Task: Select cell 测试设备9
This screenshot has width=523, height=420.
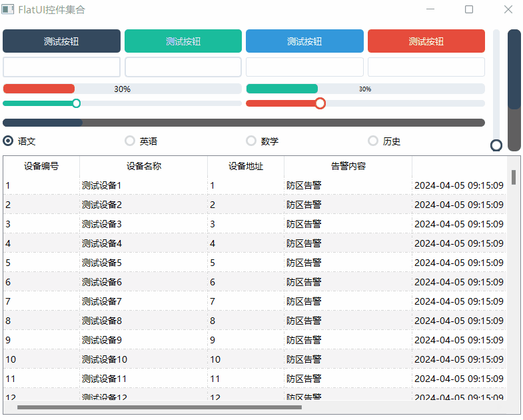Action: tap(143, 340)
